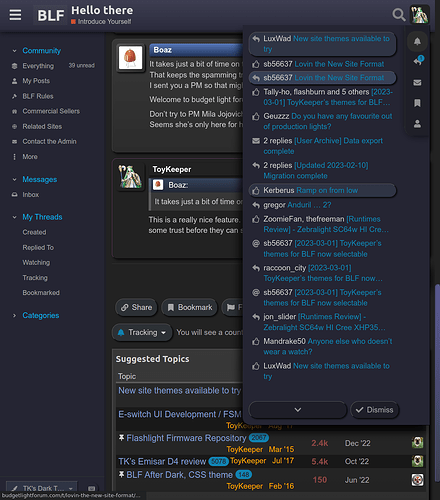Click the ToyKeeper username in post header
This screenshot has width=440, height=500.
pyautogui.click(x=172, y=169)
